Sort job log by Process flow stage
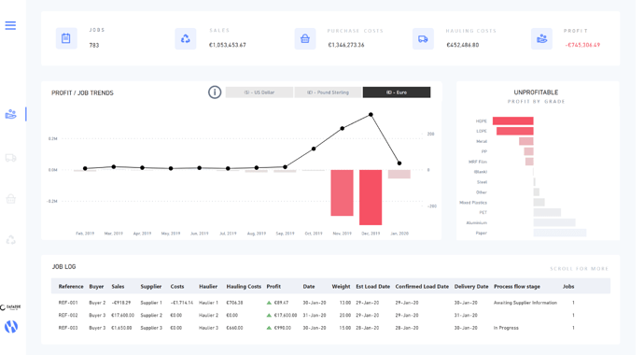The width and height of the screenshot is (644, 355). point(517,287)
